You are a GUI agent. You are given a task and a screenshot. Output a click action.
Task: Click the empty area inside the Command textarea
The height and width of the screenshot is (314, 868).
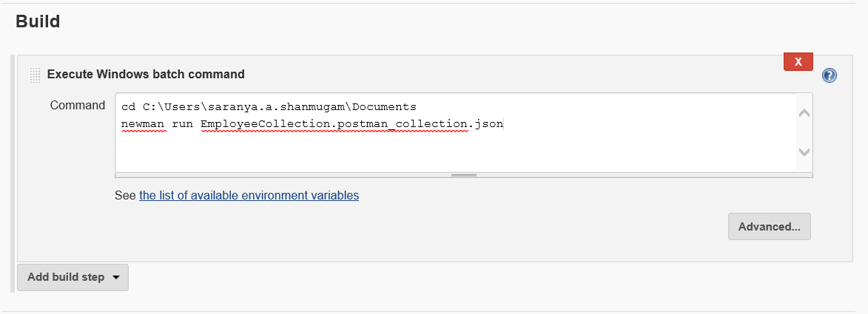444,151
